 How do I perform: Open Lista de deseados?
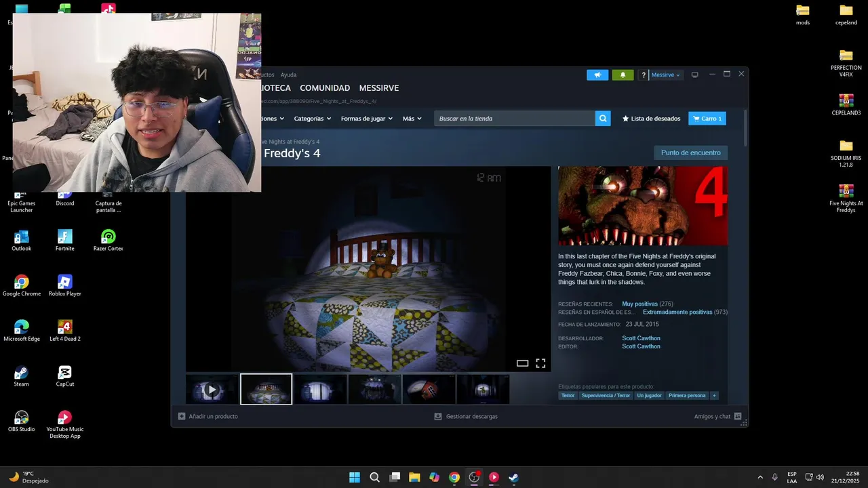tap(651, 119)
